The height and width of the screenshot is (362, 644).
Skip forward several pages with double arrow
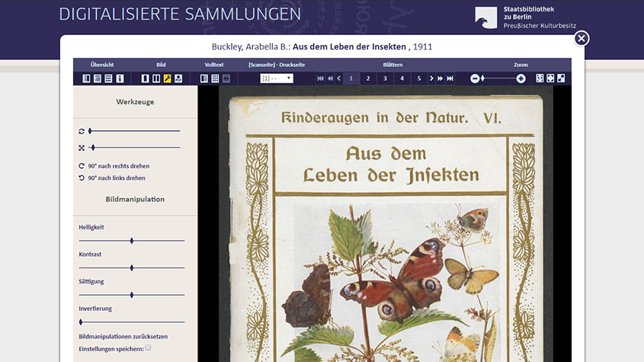(x=441, y=78)
